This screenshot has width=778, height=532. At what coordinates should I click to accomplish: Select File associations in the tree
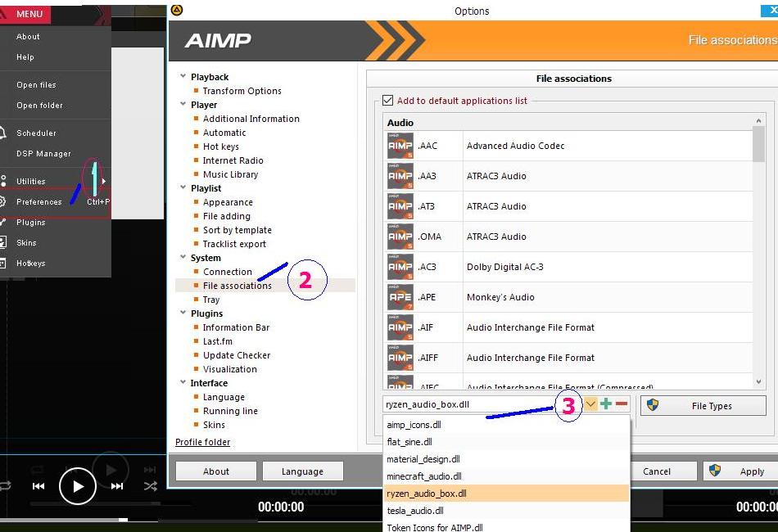(237, 286)
